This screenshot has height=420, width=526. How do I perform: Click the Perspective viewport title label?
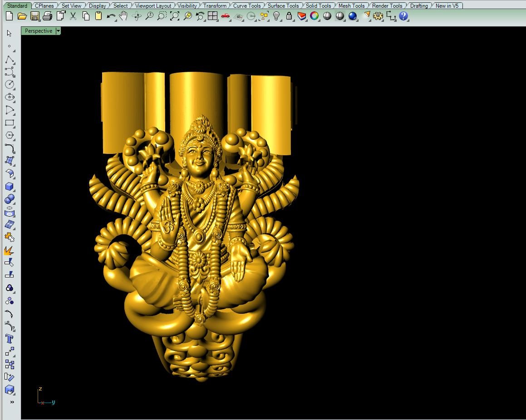point(38,31)
